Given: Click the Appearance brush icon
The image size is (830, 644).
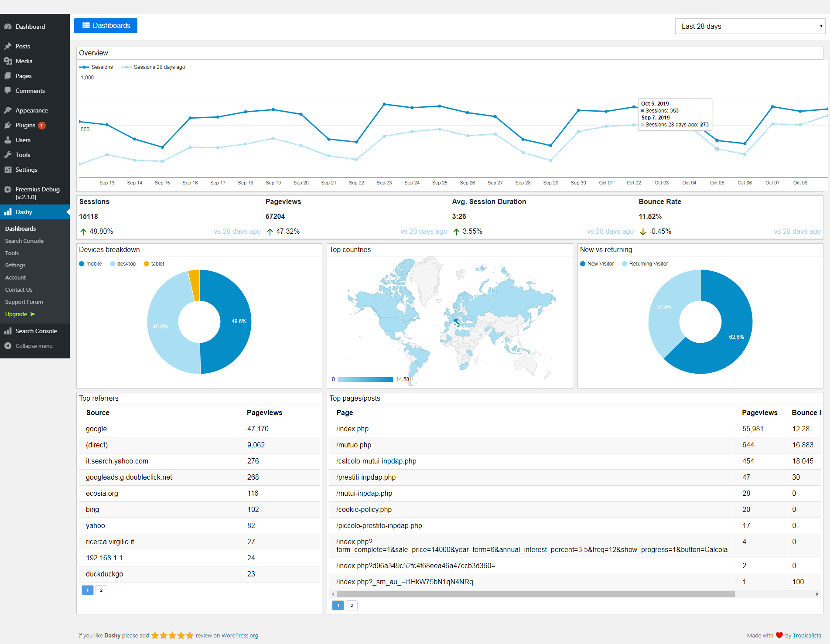Looking at the screenshot, I should (x=8, y=110).
